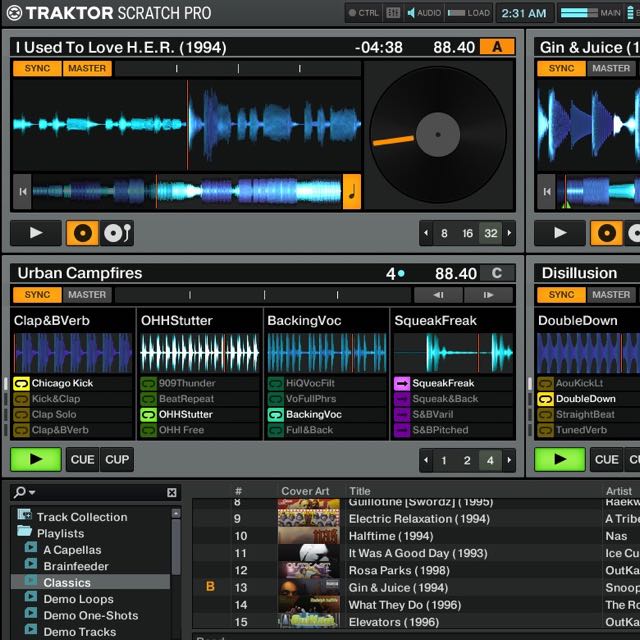The width and height of the screenshot is (640, 640).
Task: Clear browser search field
Action: click(x=172, y=493)
